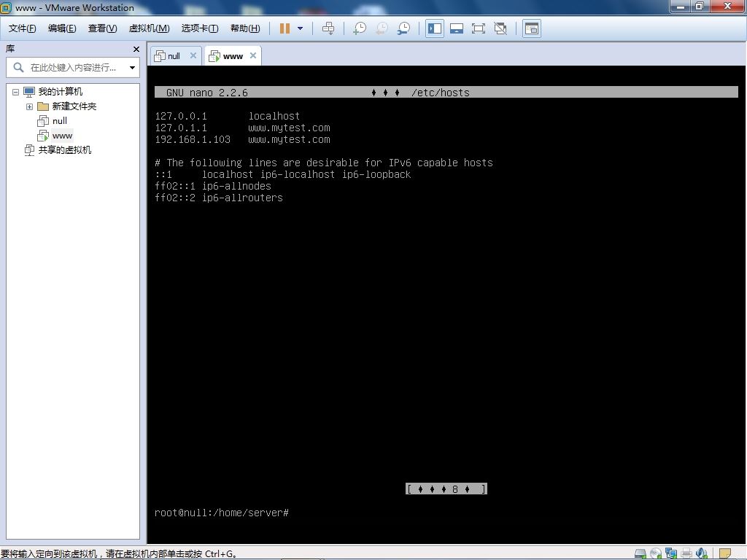The height and width of the screenshot is (560, 747).
Task: Close the null tab
Action: coord(193,55)
